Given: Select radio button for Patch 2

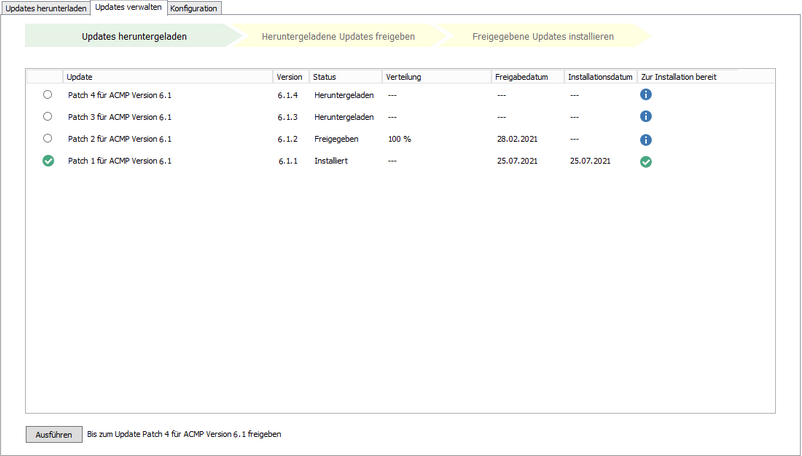Looking at the screenshot, I should (48, 138).
